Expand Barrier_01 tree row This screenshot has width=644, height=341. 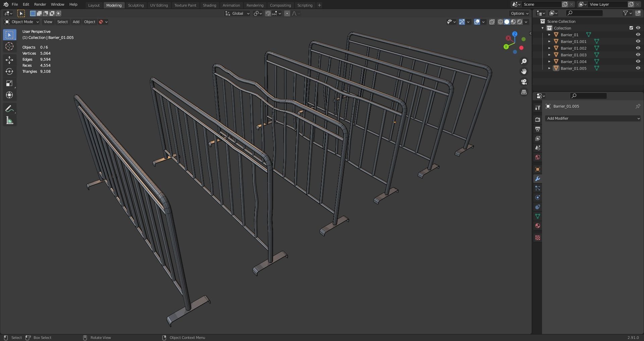[549, 35]
